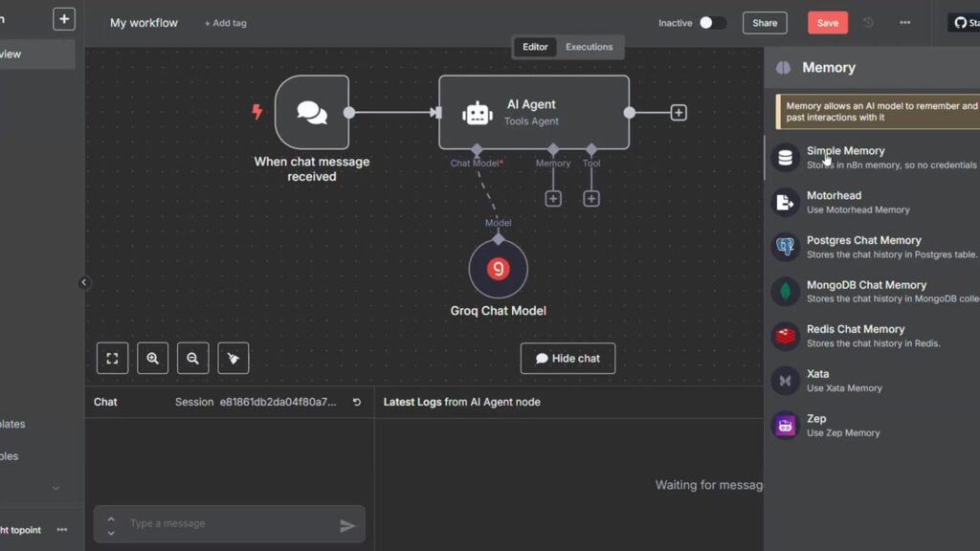This screenshot has height=551, width=980.
Task: Open the workflow history icon
Action: point(868,23)
